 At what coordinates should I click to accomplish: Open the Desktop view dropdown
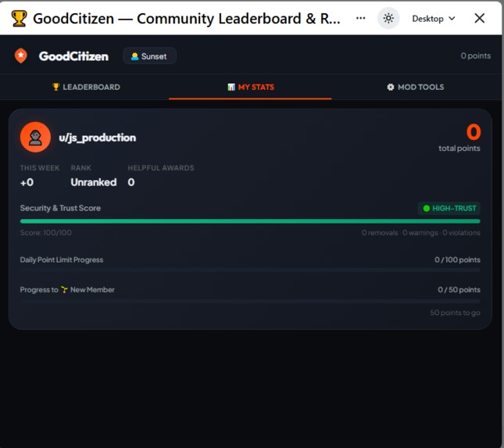434,19
